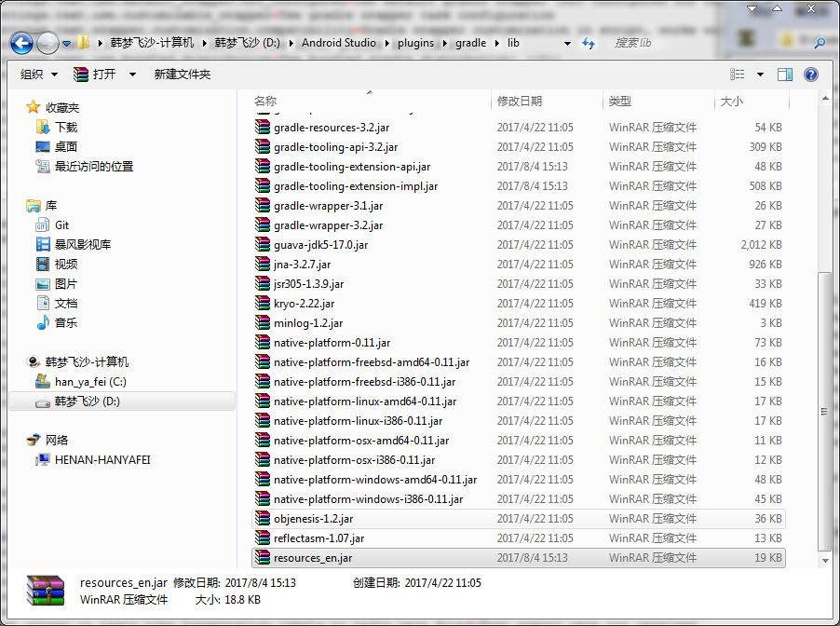
Task: Select gradle-tooling-extension-api.jar
Action: point(352,167)
